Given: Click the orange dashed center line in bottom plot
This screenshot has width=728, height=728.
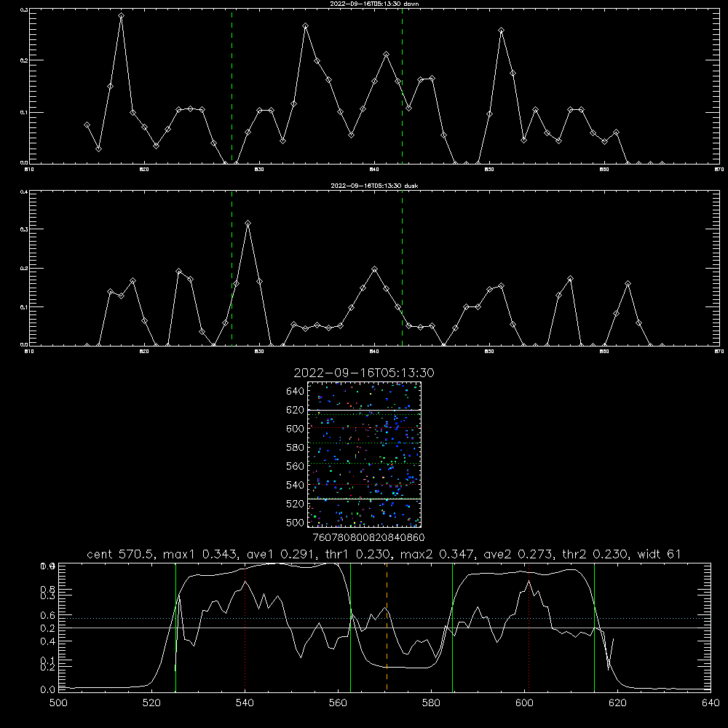Looking at the screenshot, I should [387, 628].
